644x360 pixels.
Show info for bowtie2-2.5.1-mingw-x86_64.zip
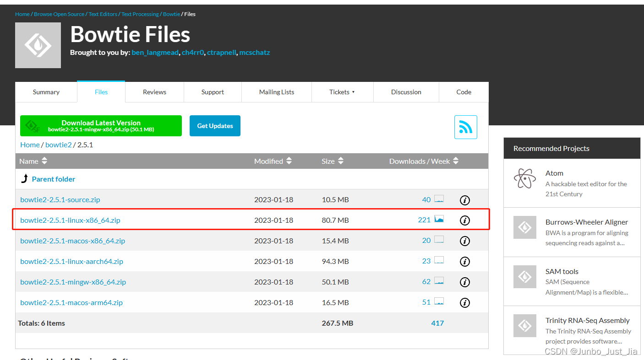[x=465, y=282]
